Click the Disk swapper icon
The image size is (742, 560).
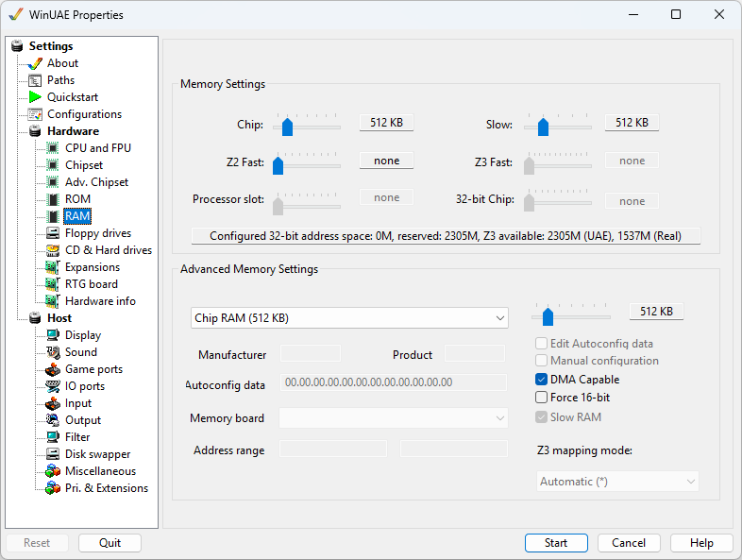[x=53, y=454]
